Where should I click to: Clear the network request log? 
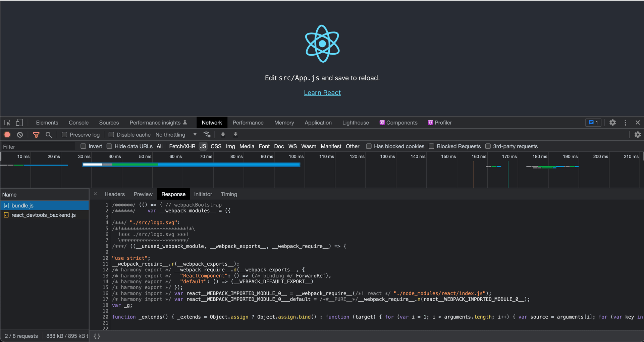[19, 135]
